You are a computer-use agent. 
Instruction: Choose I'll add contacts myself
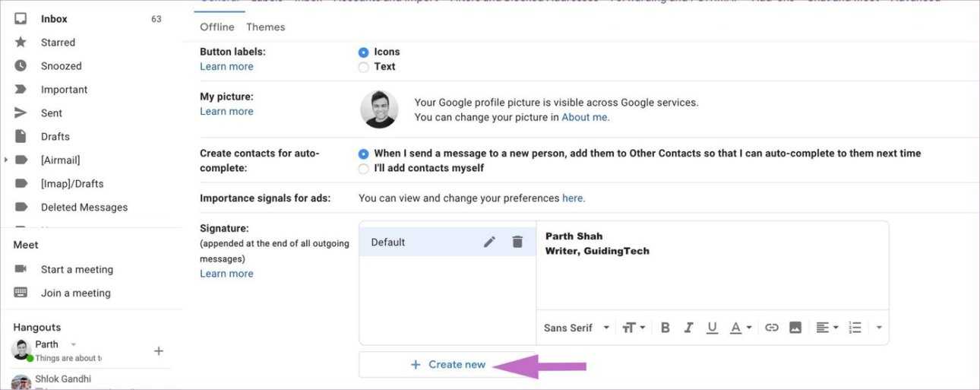tap(364, 168)
